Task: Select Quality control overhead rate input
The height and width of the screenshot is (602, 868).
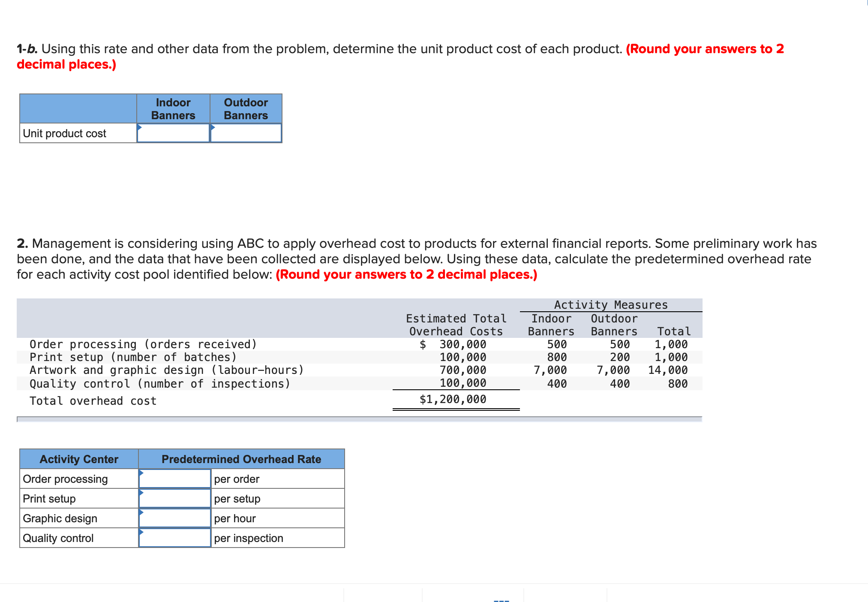Action: (x=174, y=538)
